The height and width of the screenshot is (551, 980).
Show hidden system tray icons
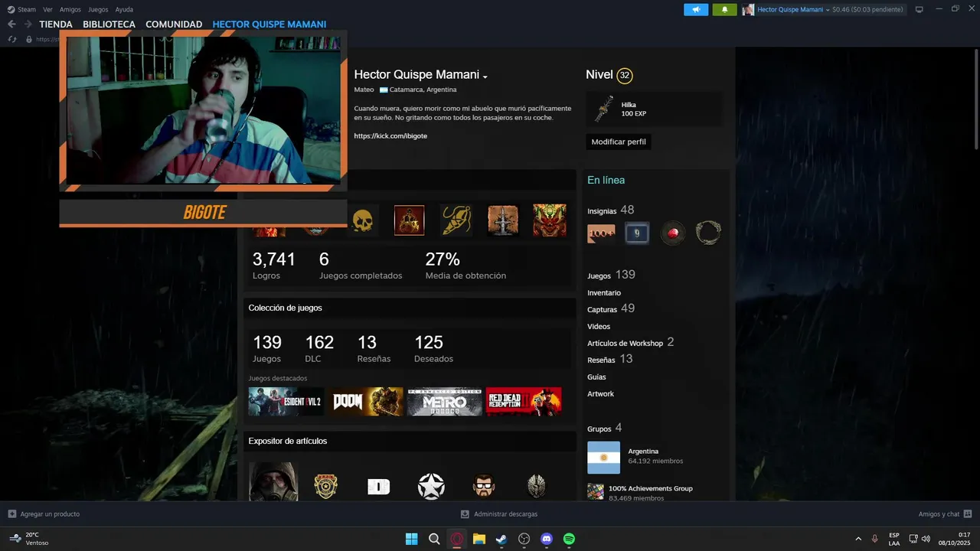[857, 539]
